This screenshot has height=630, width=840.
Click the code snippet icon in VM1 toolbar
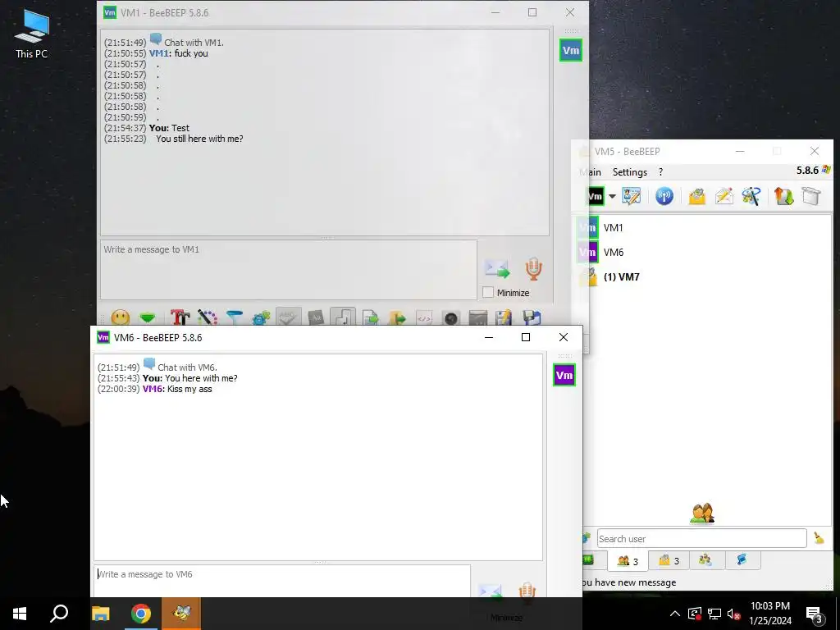click(x=424, y=317)
